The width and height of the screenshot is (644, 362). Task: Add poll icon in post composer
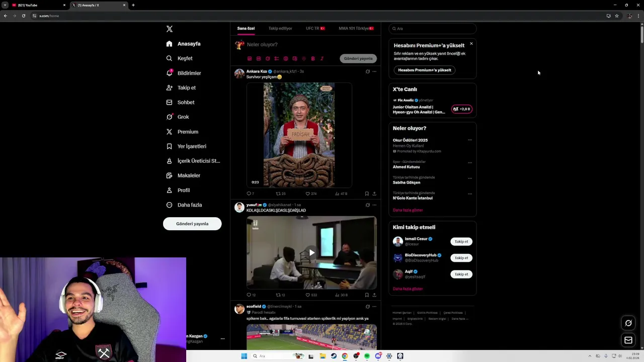277,59
